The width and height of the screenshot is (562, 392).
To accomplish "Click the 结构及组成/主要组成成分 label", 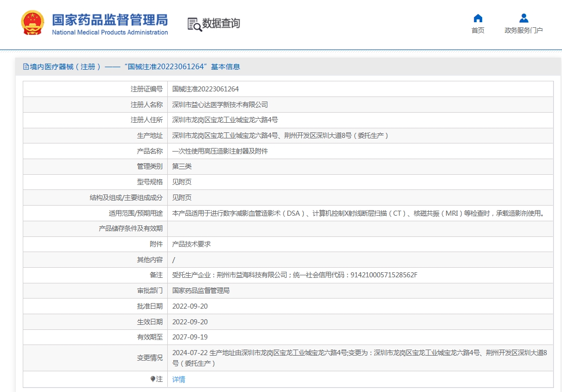I will tap(126, 198).
